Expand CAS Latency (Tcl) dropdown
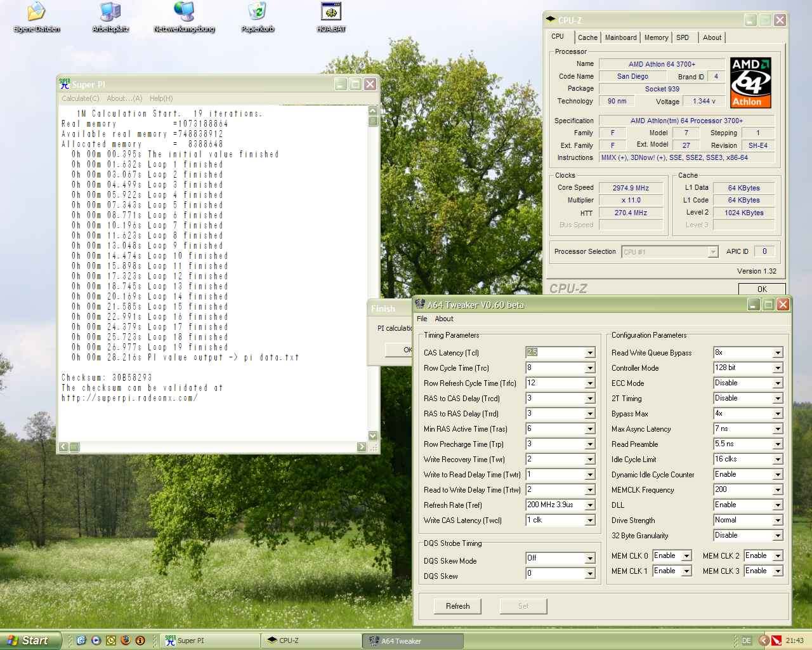 [590, 353]
